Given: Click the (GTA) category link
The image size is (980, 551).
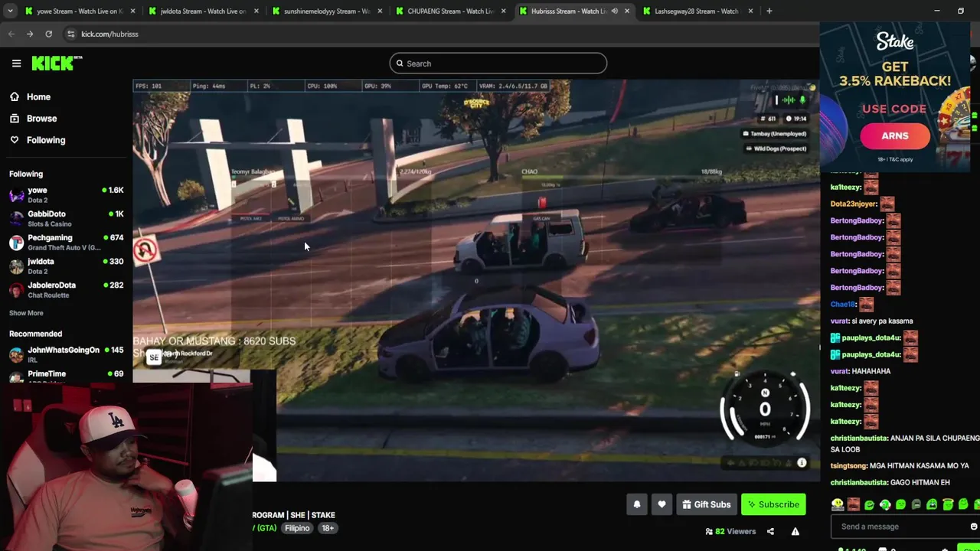Looking at the screenshot, I should (265, 528).
